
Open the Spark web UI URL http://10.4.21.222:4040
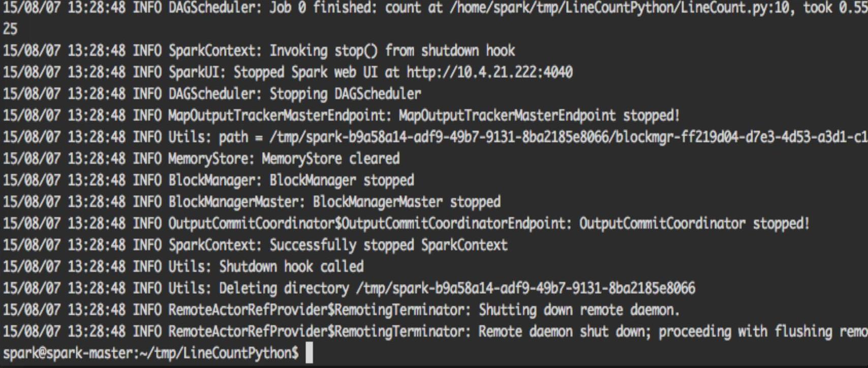489,72
